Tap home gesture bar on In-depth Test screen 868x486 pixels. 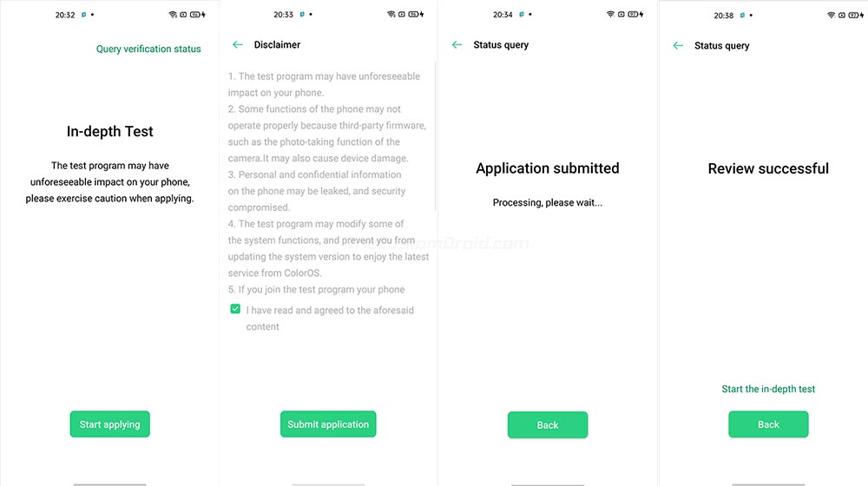(x=109, y=484)
